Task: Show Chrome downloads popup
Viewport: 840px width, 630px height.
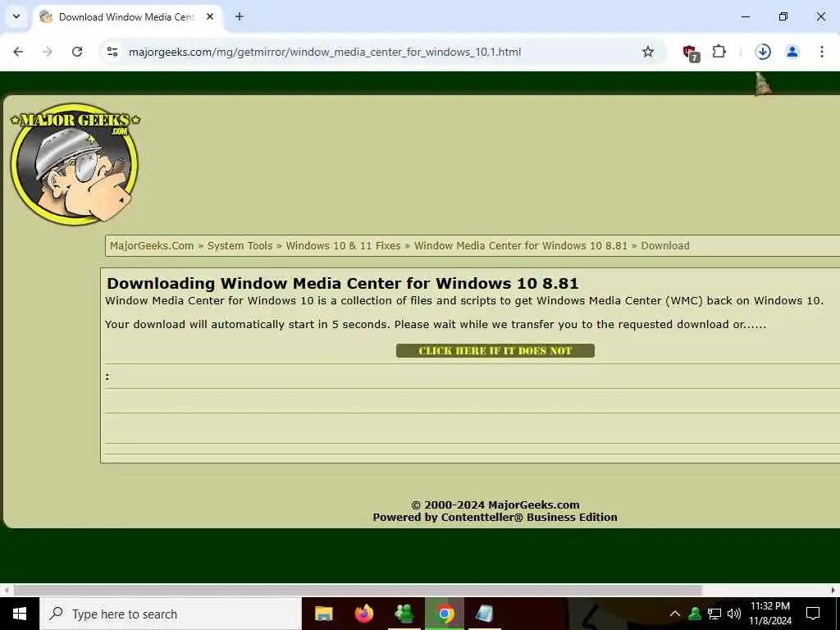Action: [x=763, y=52]
